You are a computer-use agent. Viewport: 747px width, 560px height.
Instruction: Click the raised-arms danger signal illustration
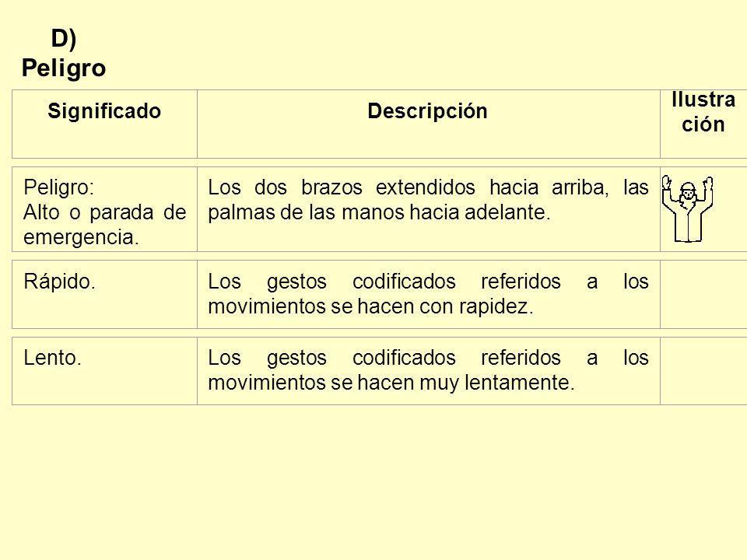(687, 208)
